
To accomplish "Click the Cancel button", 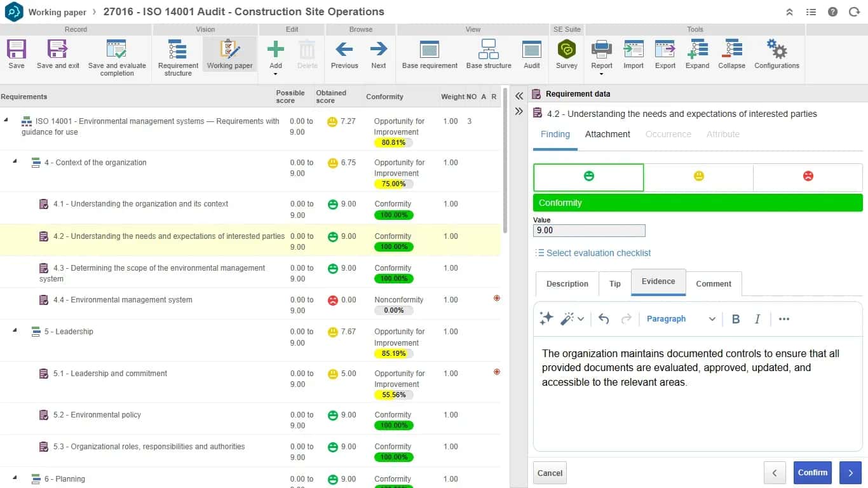I will coord(550,473).
